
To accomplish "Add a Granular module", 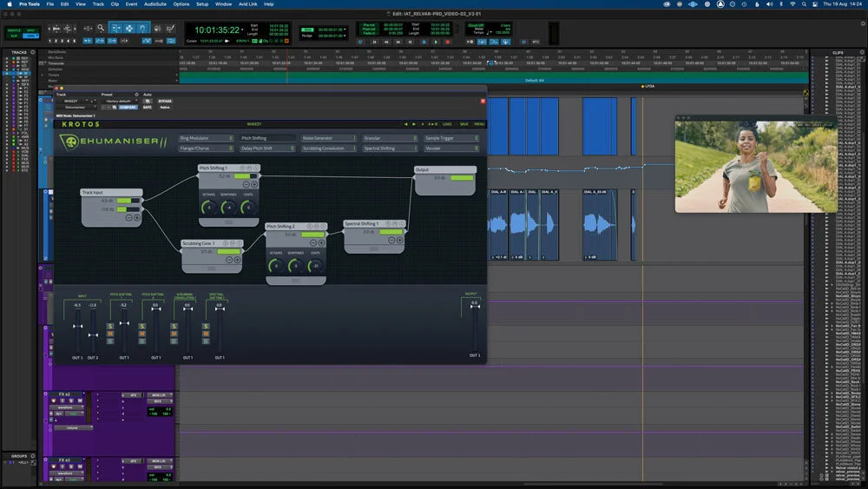I will pos(390,138).
